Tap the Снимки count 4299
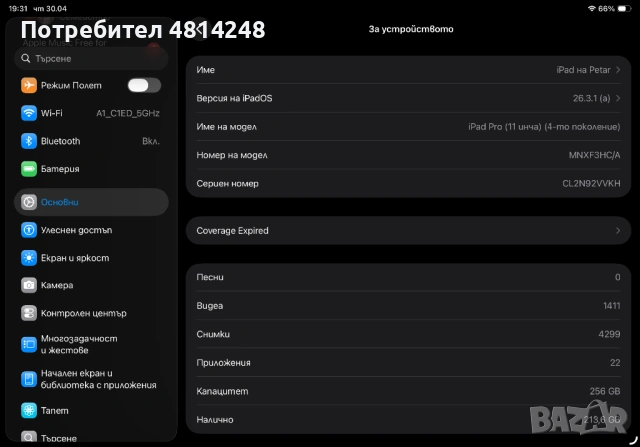This screenshot has width=640, height=447. (x=609, y=334)
